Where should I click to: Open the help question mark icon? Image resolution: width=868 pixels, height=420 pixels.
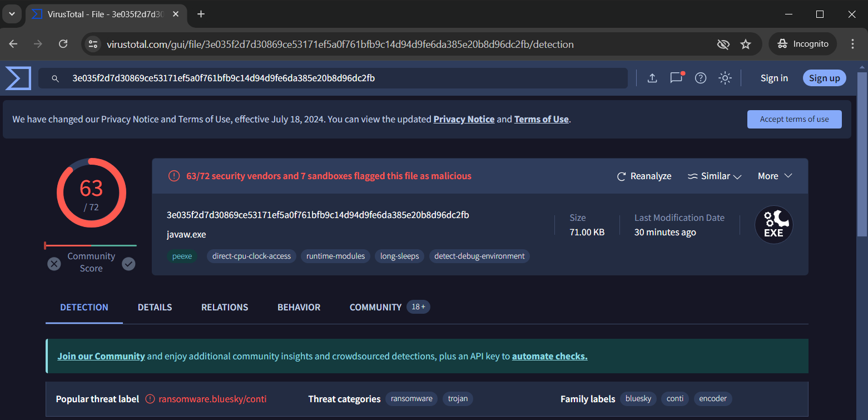(701, 78)
